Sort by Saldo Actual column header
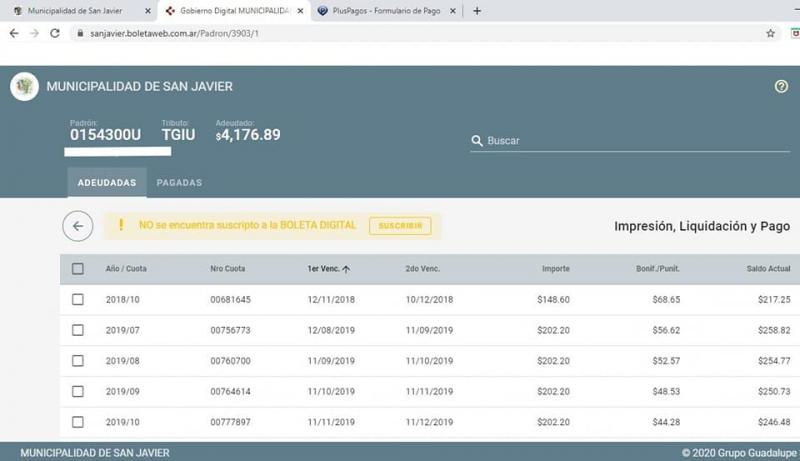The height and width of the screenshot is (461, 800). click(x=768, y=269)
